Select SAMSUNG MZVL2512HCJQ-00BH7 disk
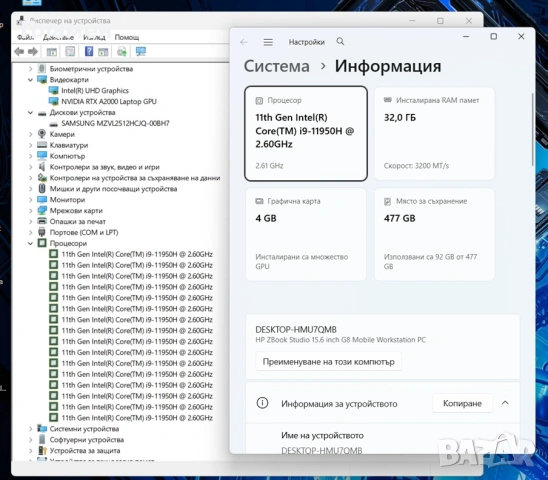Viewport: 548px width, 480px height. tap(115, 123)
